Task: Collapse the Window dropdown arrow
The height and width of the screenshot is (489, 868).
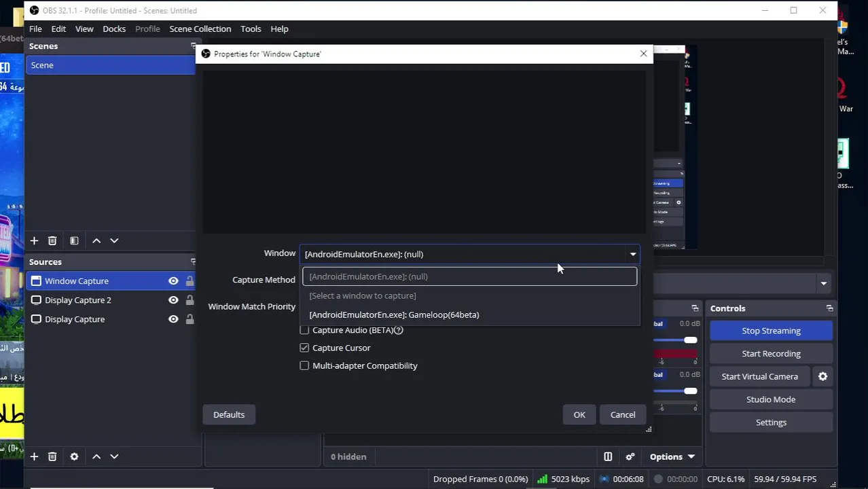Action: 632,254
